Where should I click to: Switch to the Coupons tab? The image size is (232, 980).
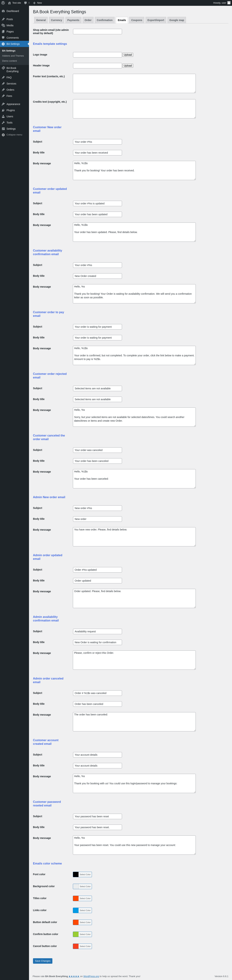click(x=136, y=20)
